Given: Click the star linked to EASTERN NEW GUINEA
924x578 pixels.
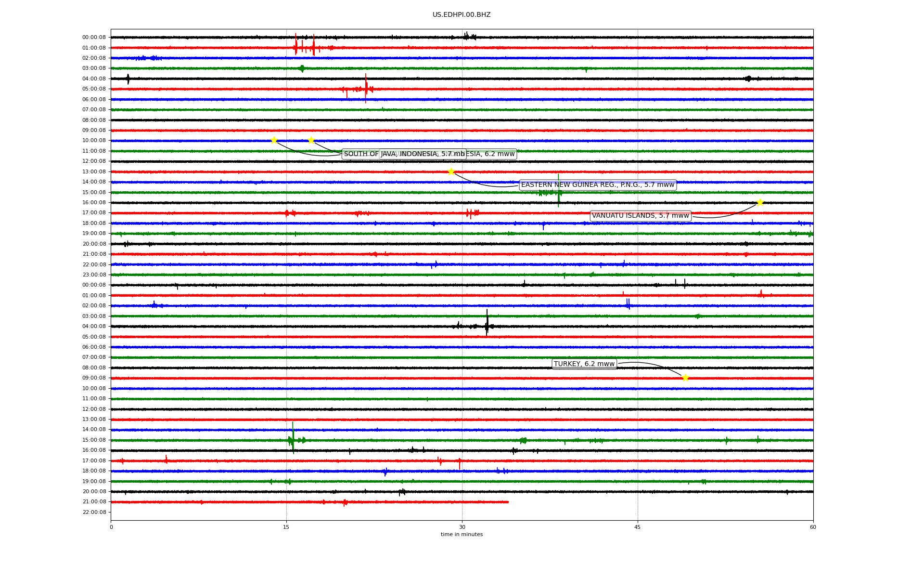Looking at the screenshot, I should pos(451,172).
